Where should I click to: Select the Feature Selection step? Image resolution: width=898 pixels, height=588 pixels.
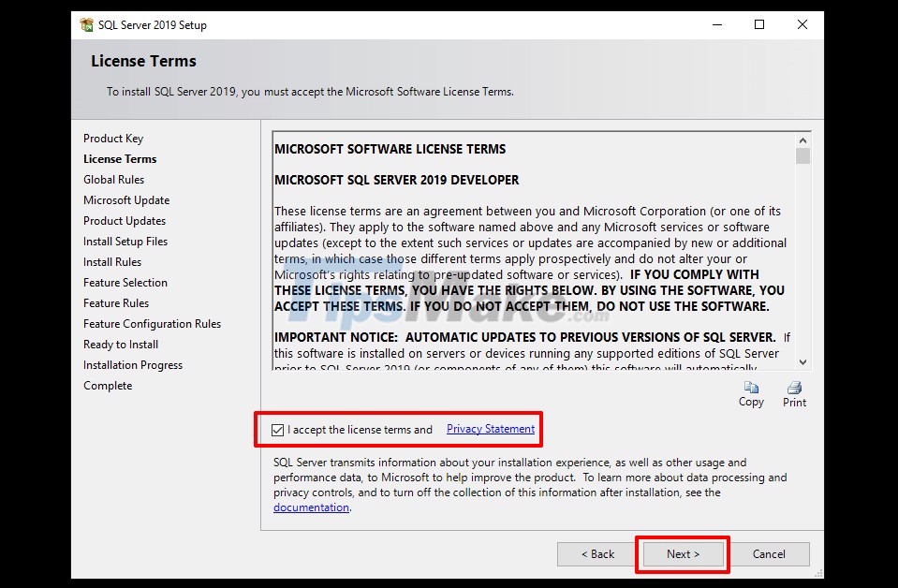pyautogui.click(x=125, y=282)
